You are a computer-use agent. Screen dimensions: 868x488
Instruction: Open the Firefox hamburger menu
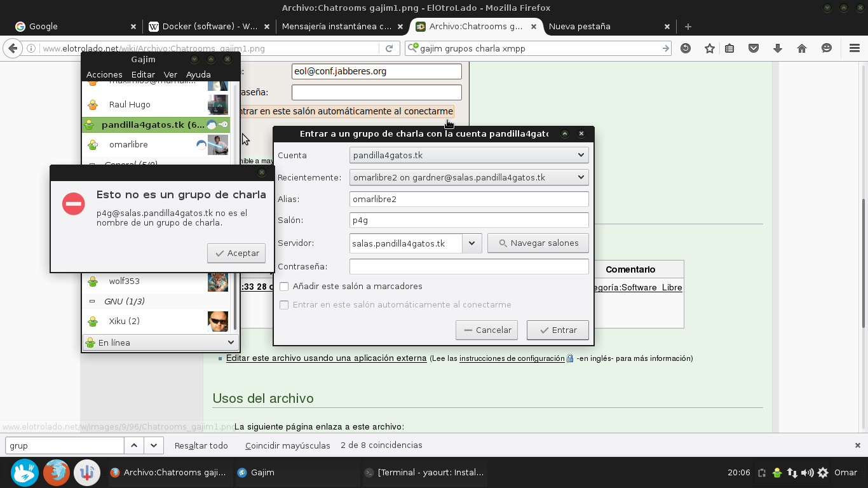click(x=855, y=48)
